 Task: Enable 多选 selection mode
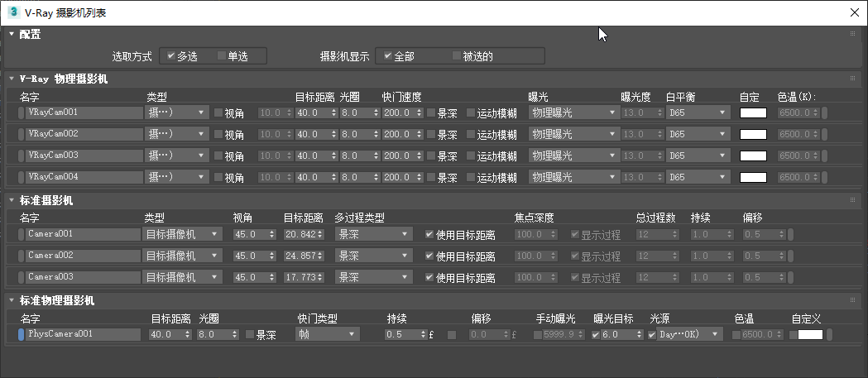point(171,56)
